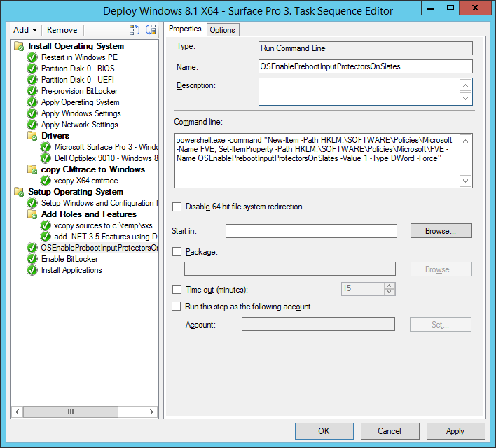496x448 pixels.
Task: Increase the time-out minutes spinner
Action: tap(390, 286)
